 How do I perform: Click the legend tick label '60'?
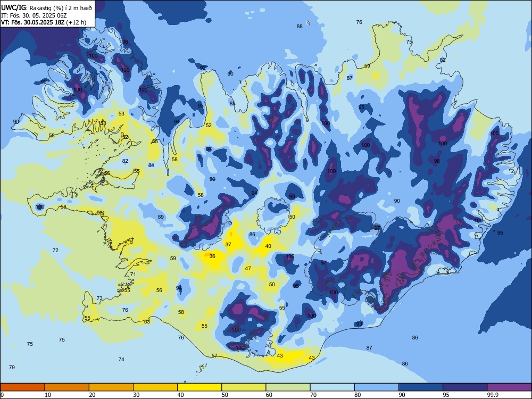click(269, 395)
